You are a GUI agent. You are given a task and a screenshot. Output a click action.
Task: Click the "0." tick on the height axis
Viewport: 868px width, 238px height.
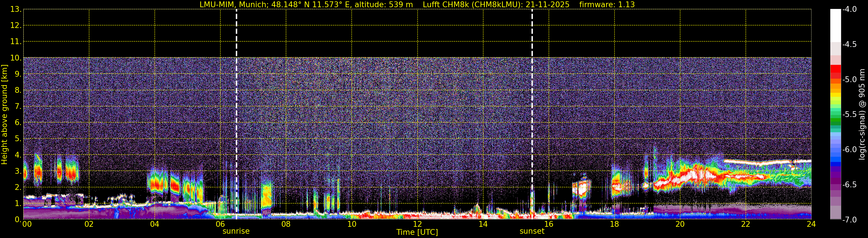click(18, 220)
